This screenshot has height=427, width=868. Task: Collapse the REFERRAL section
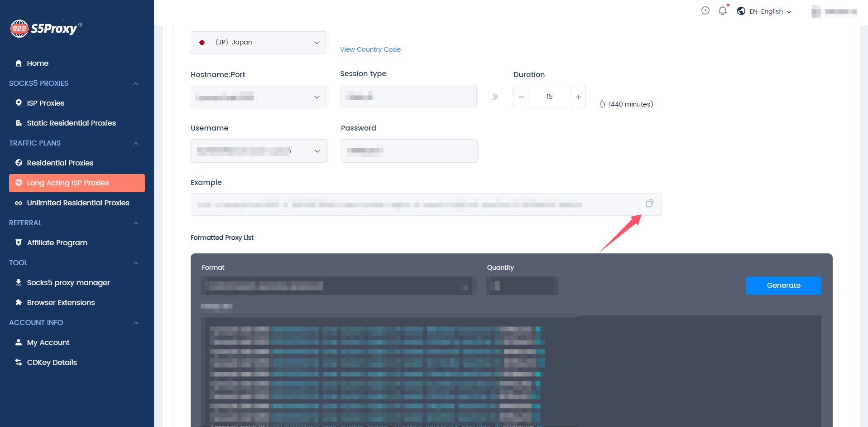135,223
